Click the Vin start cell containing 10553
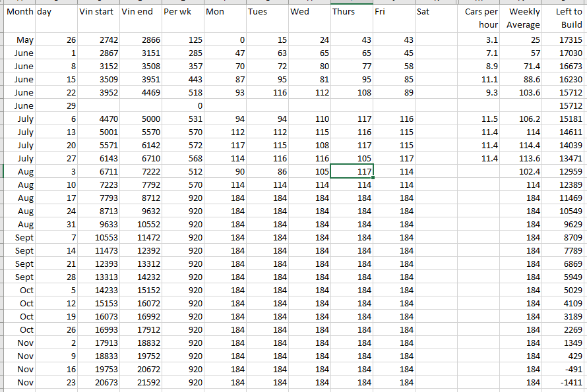The image size is (587, 392). [x=98, y=237]
